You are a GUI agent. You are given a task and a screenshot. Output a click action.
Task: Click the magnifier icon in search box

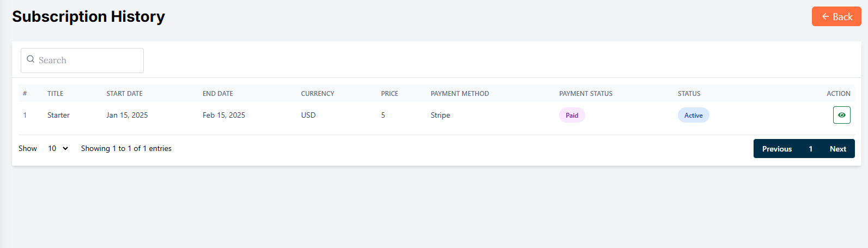tap(31, 59)
